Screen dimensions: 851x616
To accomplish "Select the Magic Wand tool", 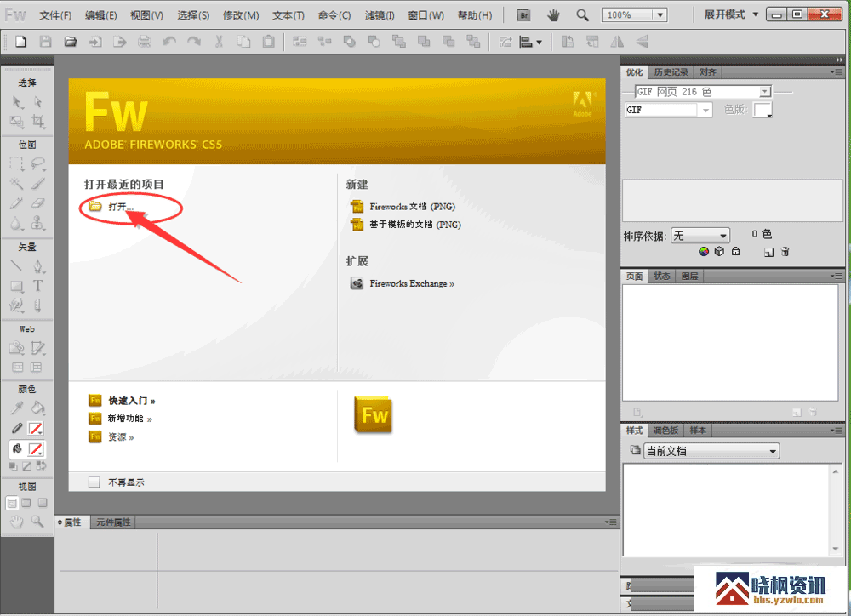I will [x=16, y=183].
